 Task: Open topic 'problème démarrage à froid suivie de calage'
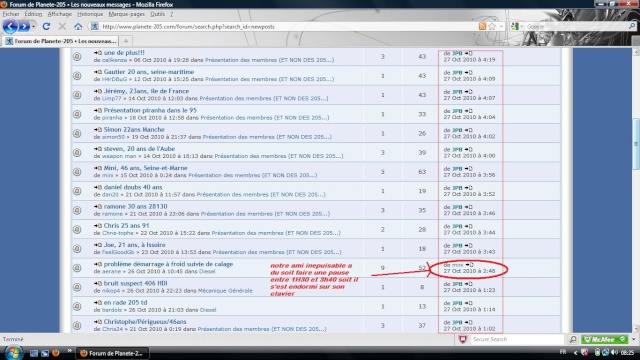click(x=168, y=264)
